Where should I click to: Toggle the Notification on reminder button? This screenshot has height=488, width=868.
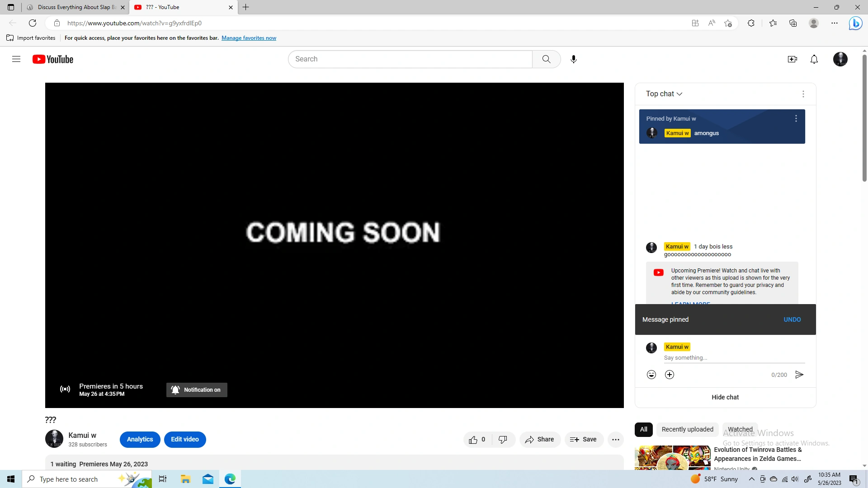click(x=197, y=390)
